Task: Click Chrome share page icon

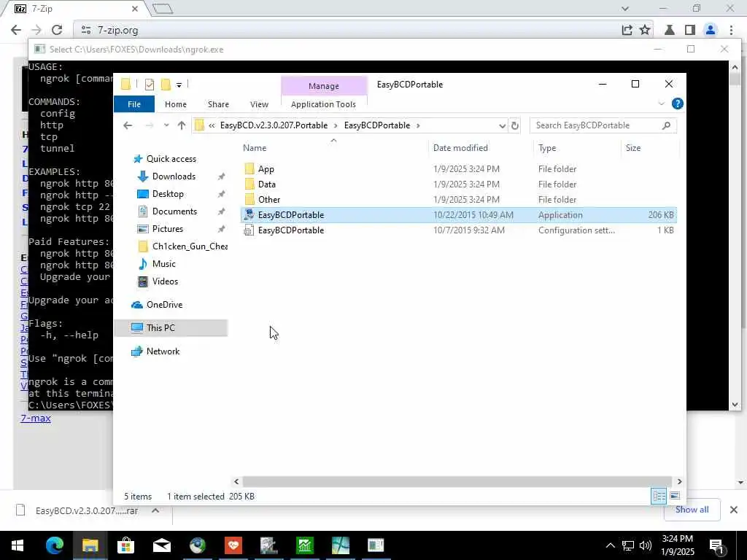Action: point(627,30)
